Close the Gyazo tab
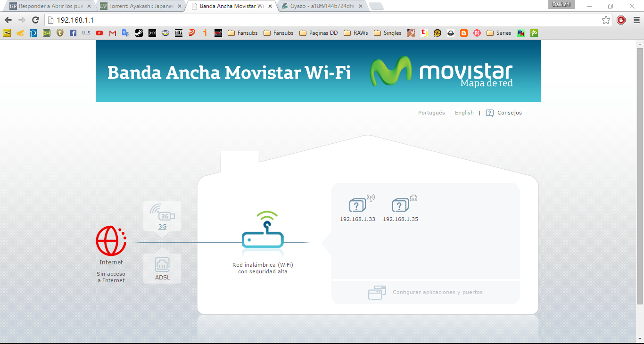This screenshot has width=644, height=344. (x=360, y=6)
